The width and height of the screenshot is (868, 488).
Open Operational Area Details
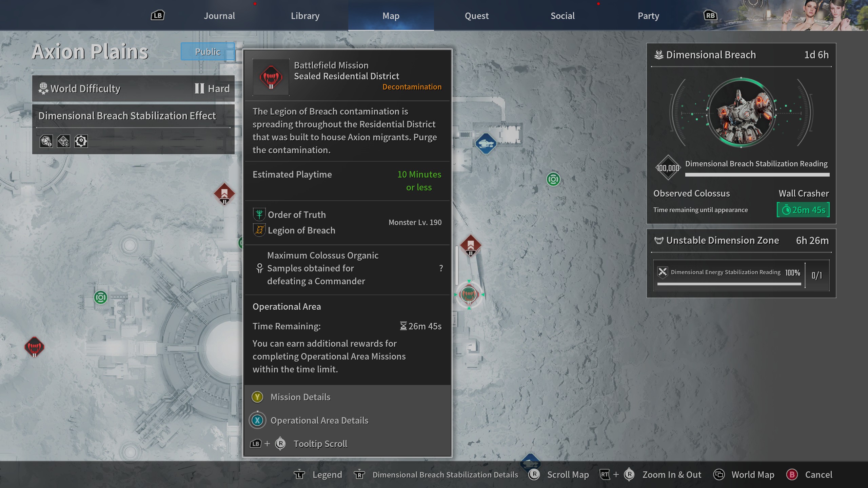319,420
